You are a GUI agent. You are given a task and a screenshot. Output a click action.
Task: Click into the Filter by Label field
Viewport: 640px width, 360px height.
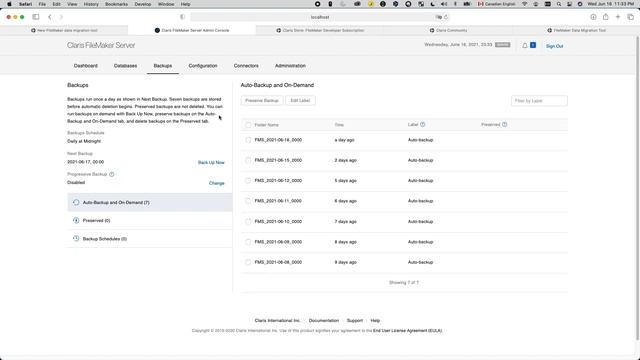point(539,101)
